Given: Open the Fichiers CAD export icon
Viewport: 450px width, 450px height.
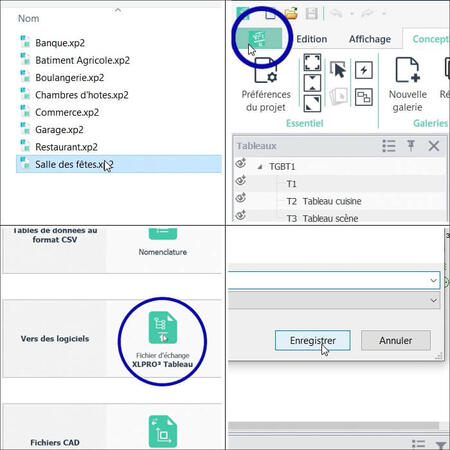Looking at the screenshot, I should coord(163,431).
